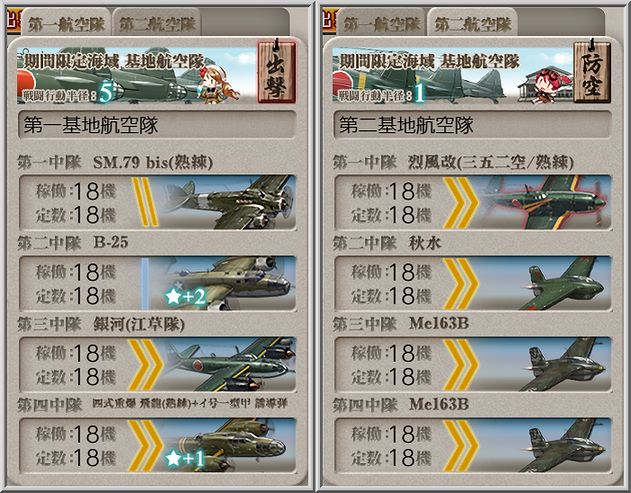Switch to 第二航空隊 tab in left panel
Screen dimensions: 631x493
tap(157, 24)
